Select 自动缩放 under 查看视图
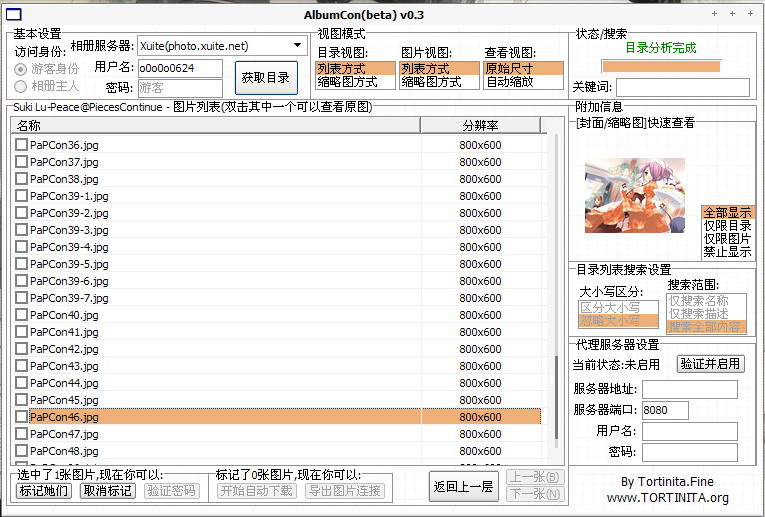This screenshot has width=765, height=517. tap(523, 82)
